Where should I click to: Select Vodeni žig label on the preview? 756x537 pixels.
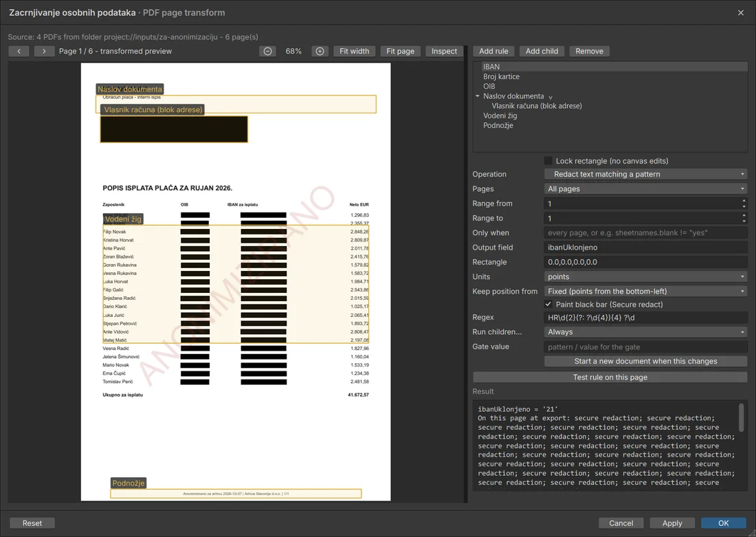124,219
